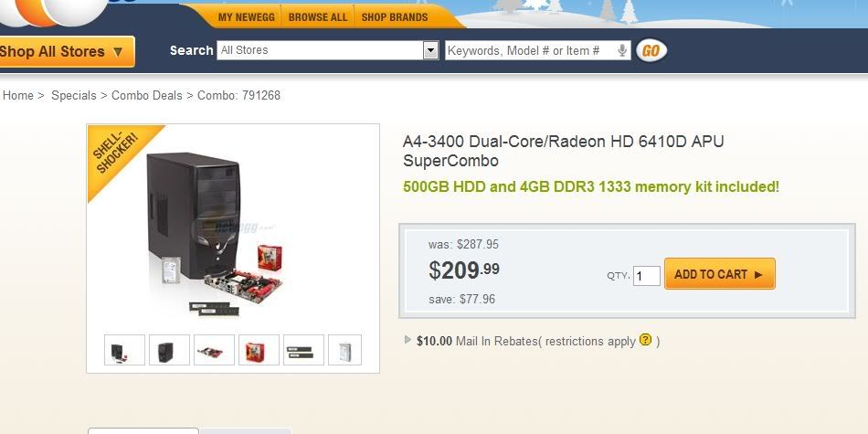Open the BROWSE ALL tab

coord(318,17)
